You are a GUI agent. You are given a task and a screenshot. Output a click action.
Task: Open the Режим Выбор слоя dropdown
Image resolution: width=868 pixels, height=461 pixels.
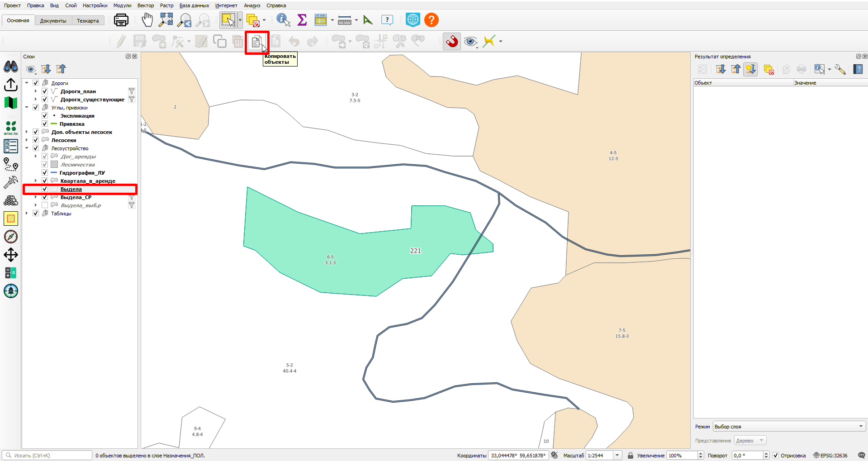pyautogui.click(x=789, y=427)
